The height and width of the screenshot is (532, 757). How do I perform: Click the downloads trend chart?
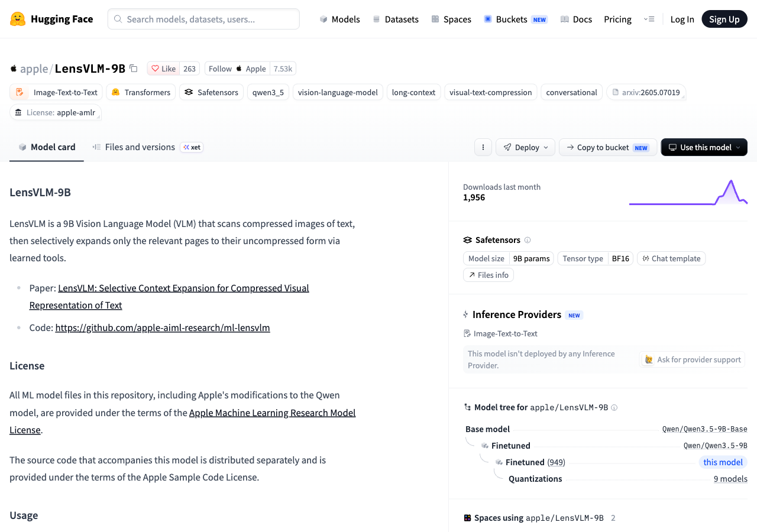688,192
